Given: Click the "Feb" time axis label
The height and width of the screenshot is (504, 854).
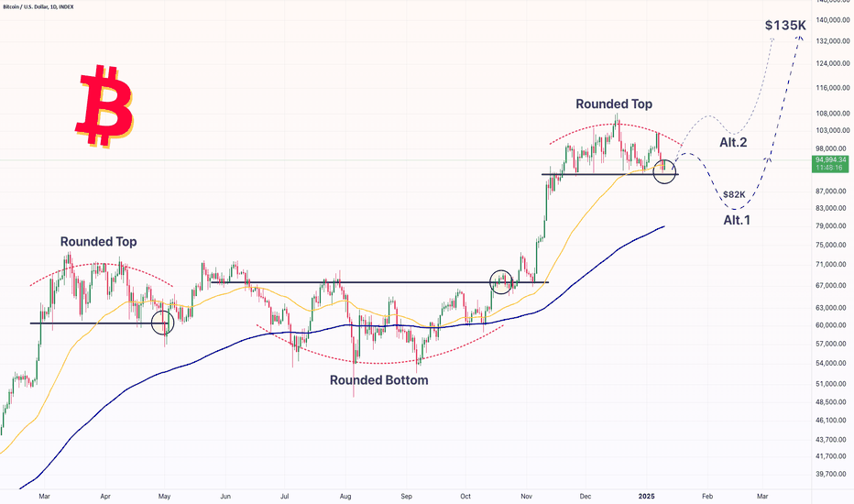Looking at the screenshot, I should pyautogui.click(x=707, y=497).
